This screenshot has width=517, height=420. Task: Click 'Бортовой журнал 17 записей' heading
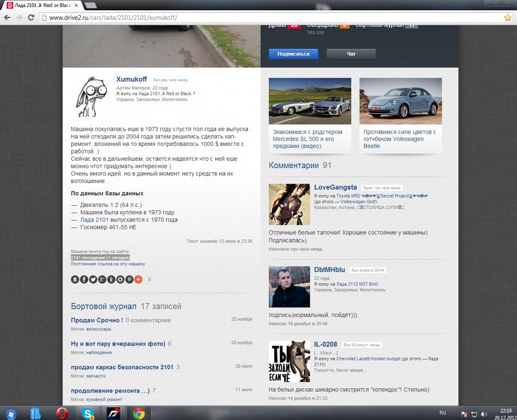126,306
